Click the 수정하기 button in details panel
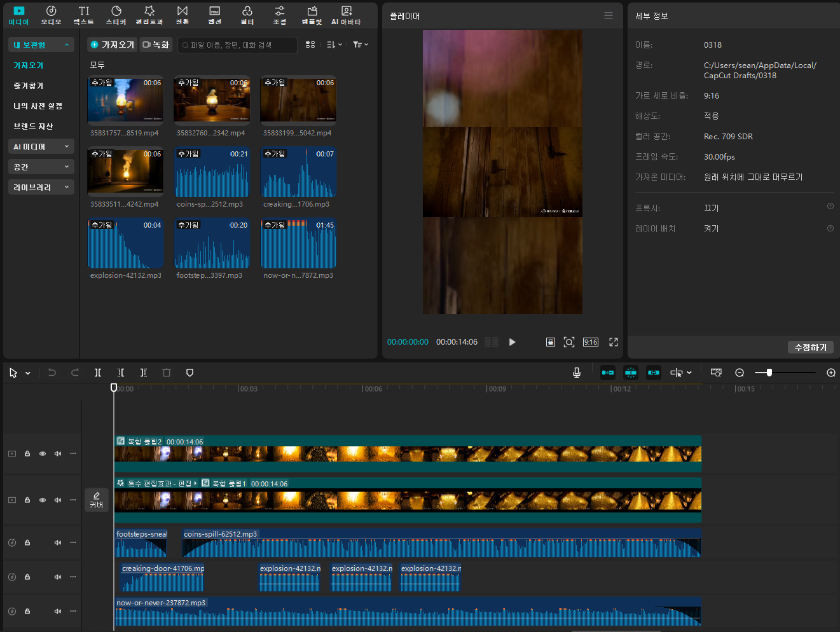Screen dimensions: 840x632 tap(810, 347)
